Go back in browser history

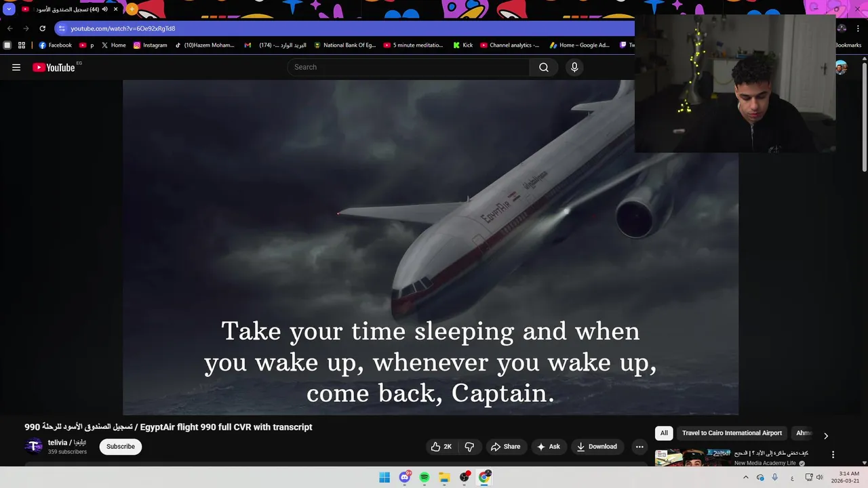[x=9, y=28]
